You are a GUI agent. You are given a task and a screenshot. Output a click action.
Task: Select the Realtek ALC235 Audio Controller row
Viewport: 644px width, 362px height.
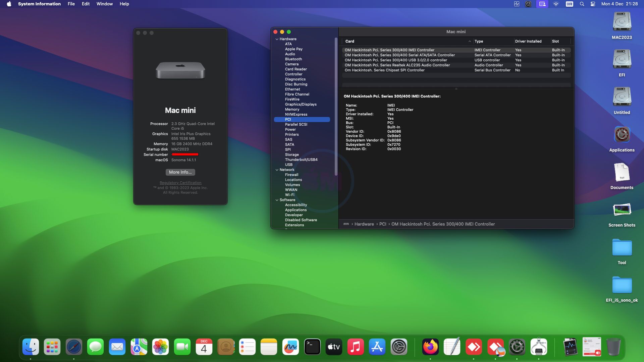point(456,65)
